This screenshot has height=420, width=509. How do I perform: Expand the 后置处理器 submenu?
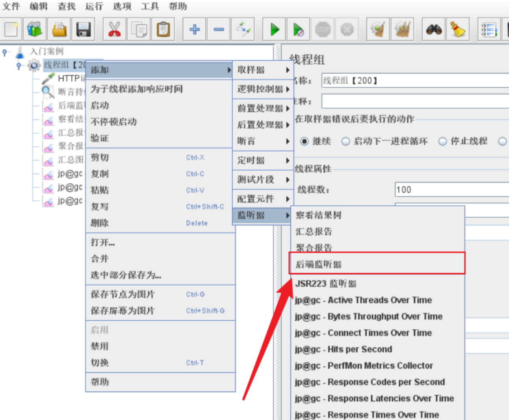coord(263,125)
